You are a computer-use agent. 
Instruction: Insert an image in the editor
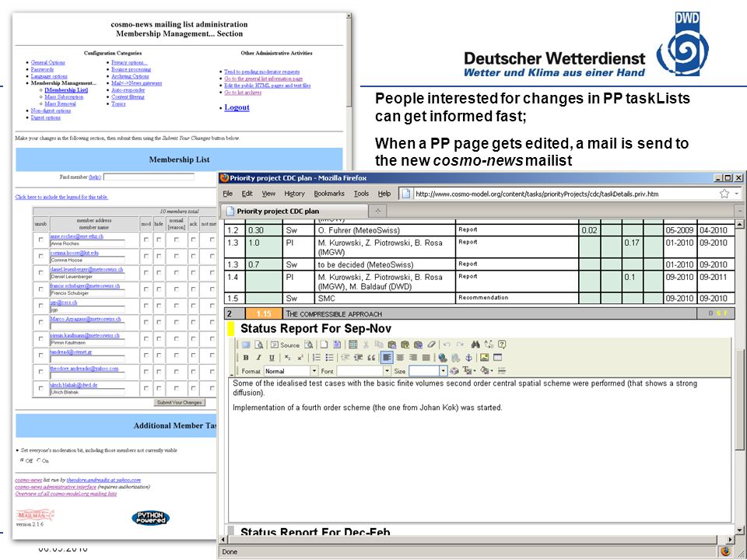485,358
